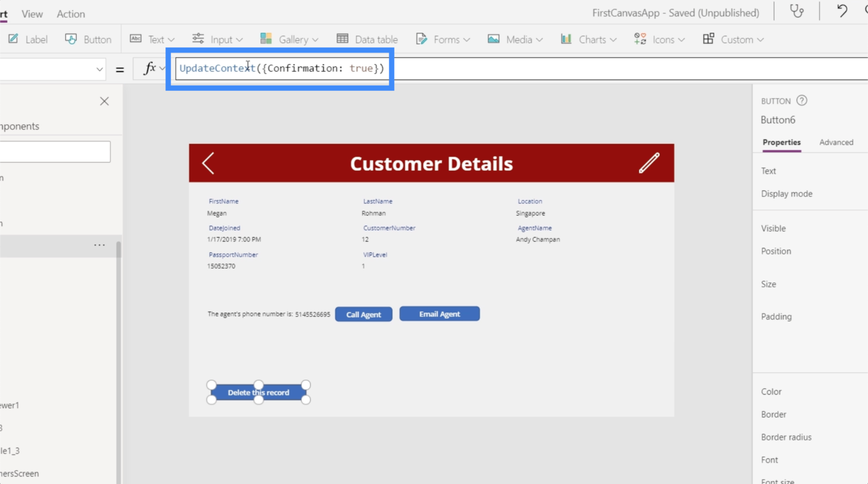Click the Custom component icon
This screenshot has width=868, height=484.
pyautogui.click(x=708, y=39)
